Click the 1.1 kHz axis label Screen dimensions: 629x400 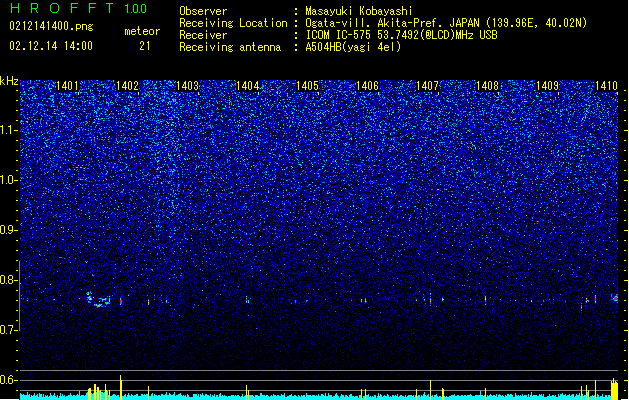coord(9,130)
